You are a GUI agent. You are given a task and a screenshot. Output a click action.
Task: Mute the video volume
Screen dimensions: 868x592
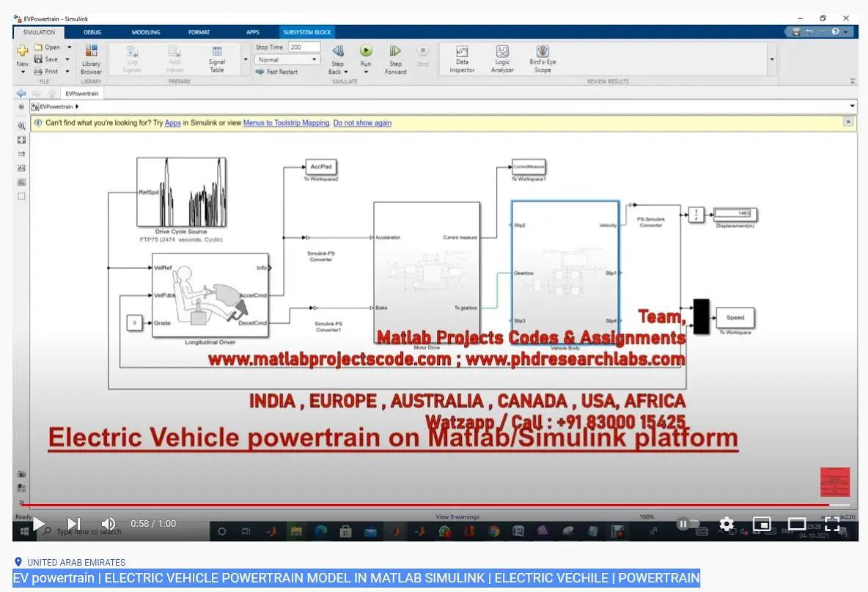click(x=108, y=523)
